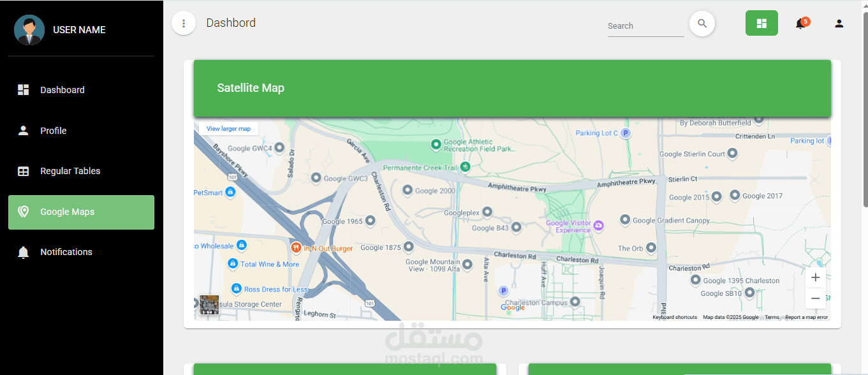The image size is (868, 375).
Task: Click the Google 1965 map marker
Action: [x=370, y=221]
